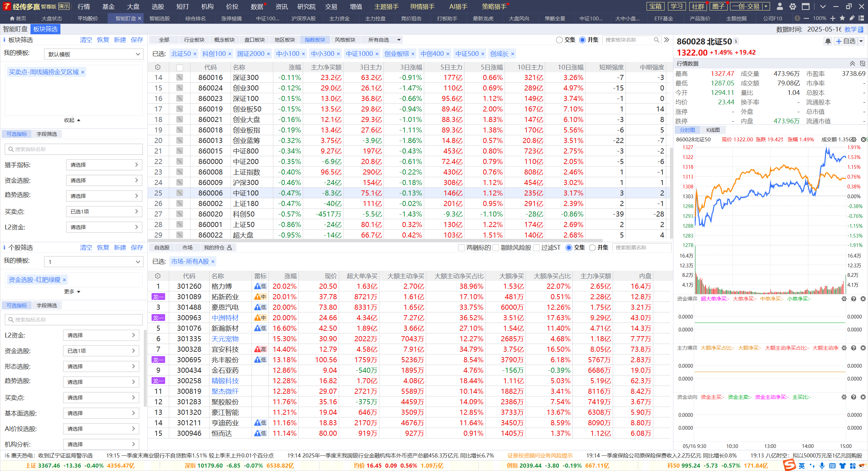Switch to 字段筛选 tab in board filter
The height and width of the screenshot is (471, 868).
[47, 134]
